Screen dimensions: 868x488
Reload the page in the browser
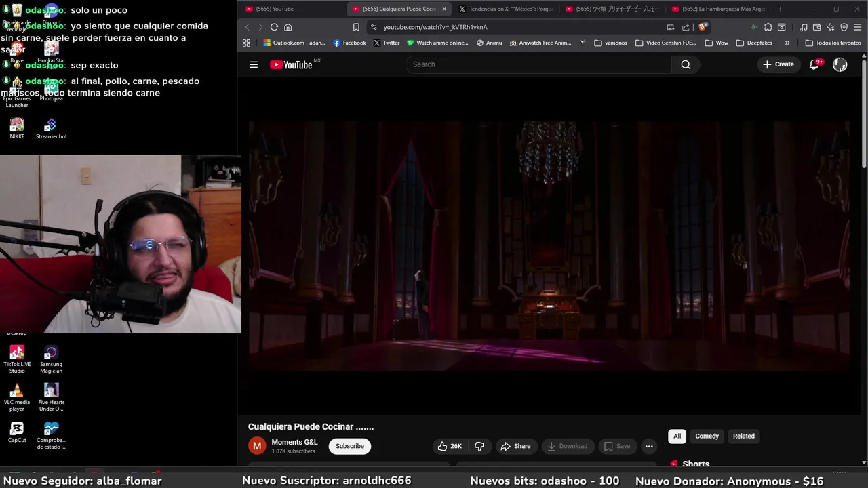(274, 27)
